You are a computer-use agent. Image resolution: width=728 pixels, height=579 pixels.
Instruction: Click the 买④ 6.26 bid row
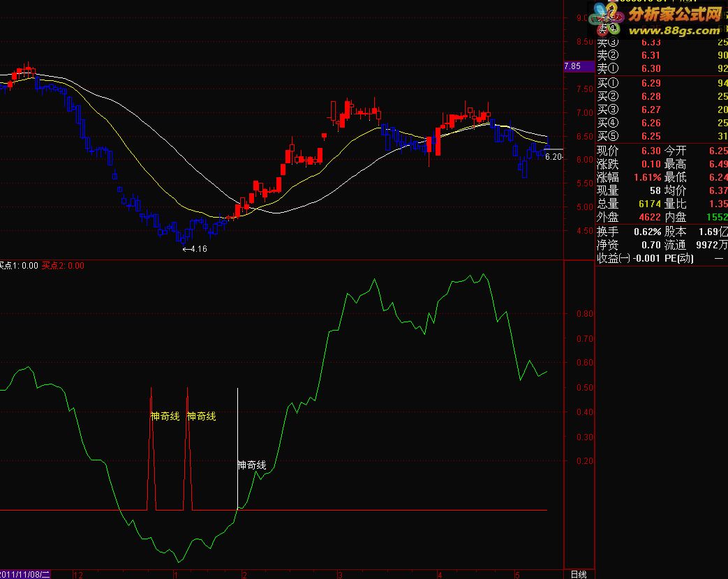tap(662, 123)
